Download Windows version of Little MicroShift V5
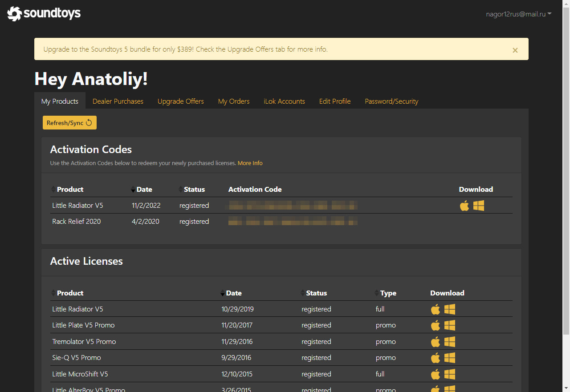The image size is (570, 392). (x=450, y=374)
